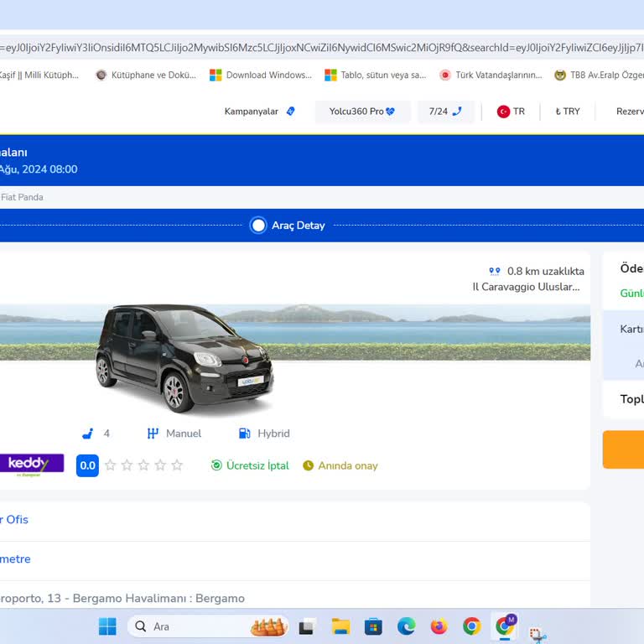Click the 0.8 km uzaklıkta text
The height and width of the screenshot is (644, 644).
[545, 271]
